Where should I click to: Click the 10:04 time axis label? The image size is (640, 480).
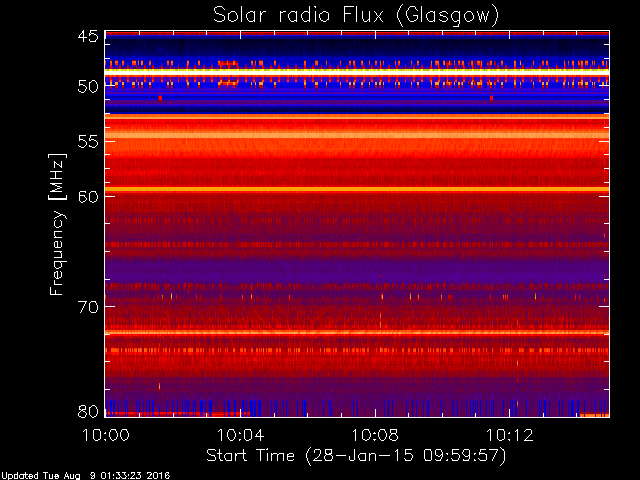[240, 435]
